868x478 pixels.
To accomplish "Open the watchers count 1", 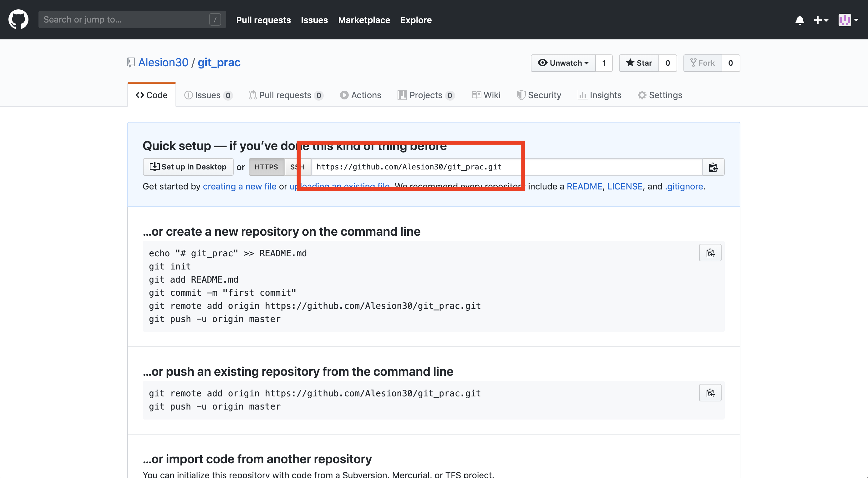I will click(604, 63).
